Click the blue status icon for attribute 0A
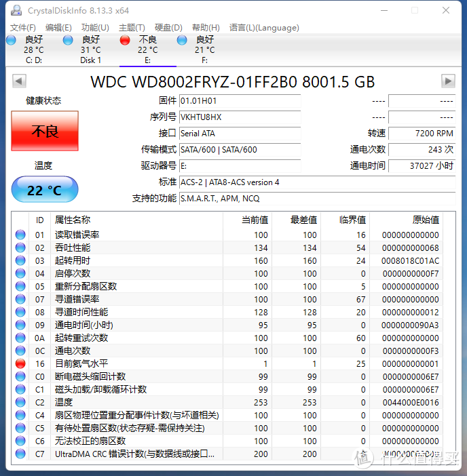The width and height of the screenshot is (467, 476). (20, 338)
